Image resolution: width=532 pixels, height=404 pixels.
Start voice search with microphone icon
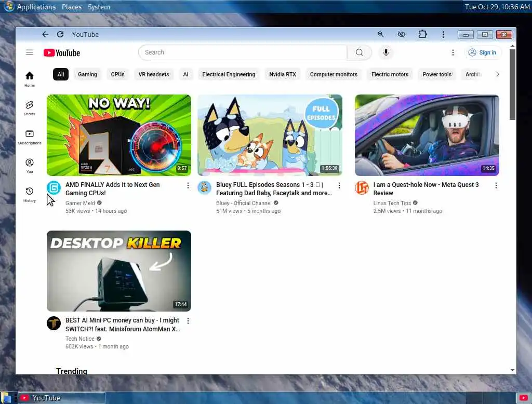click(386, 52)
